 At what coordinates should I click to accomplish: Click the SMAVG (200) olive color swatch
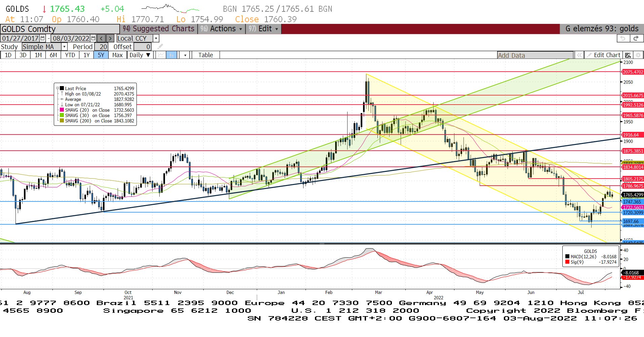(62, 121)
